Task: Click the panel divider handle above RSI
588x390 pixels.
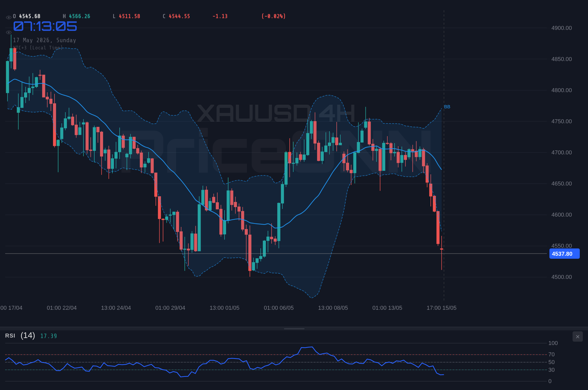Action: click(x=294, y=329)
